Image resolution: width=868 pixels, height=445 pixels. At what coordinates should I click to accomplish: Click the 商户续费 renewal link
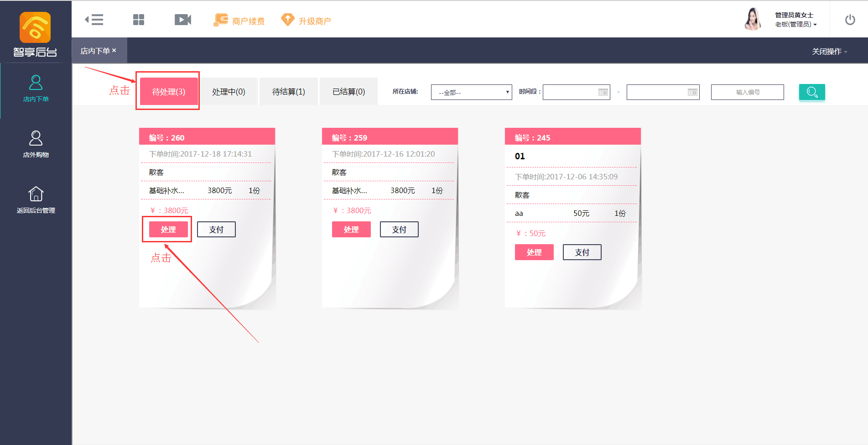[239, 21]
